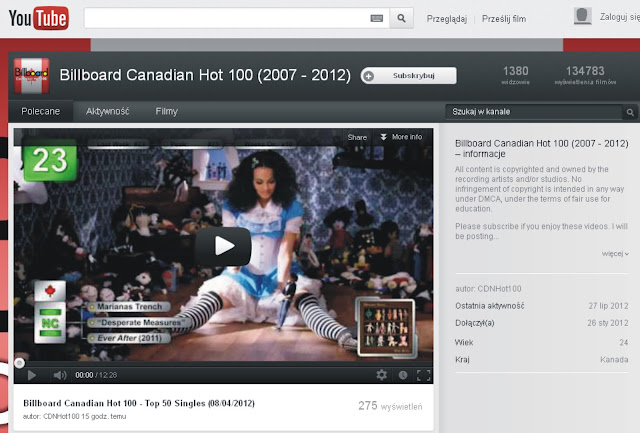640x433 pixels.
Task: Open the Prześlij film link
Action: (x=504, y=19)
